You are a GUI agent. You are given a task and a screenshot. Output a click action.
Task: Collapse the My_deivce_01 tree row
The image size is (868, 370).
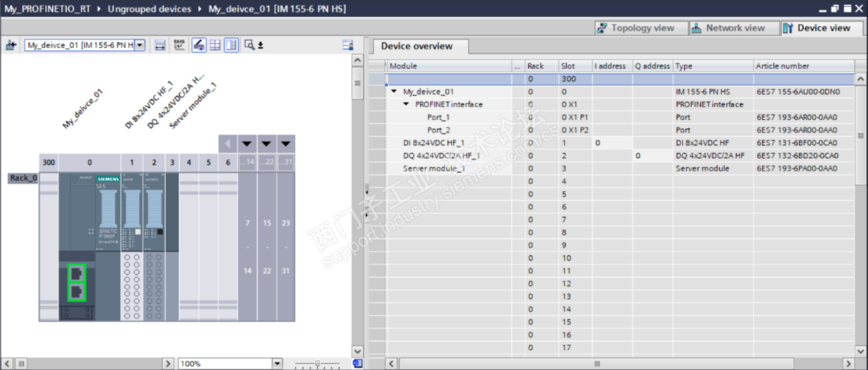coord(394,91)
